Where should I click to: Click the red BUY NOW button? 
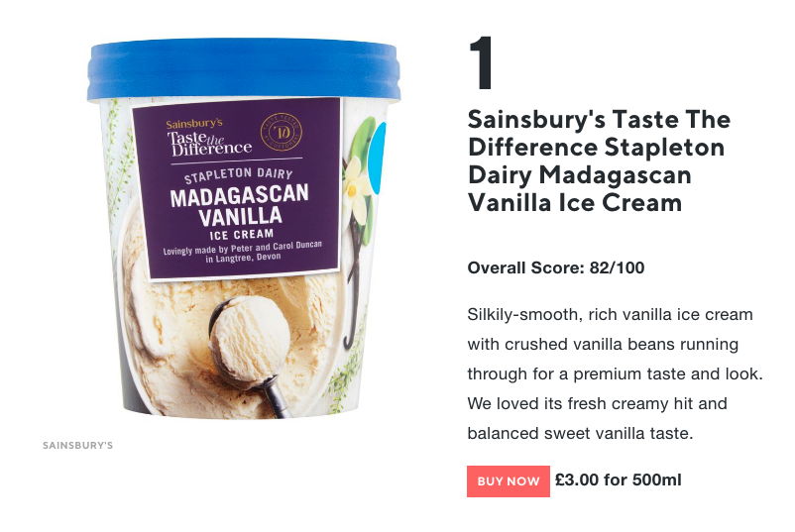coord(509,480)
